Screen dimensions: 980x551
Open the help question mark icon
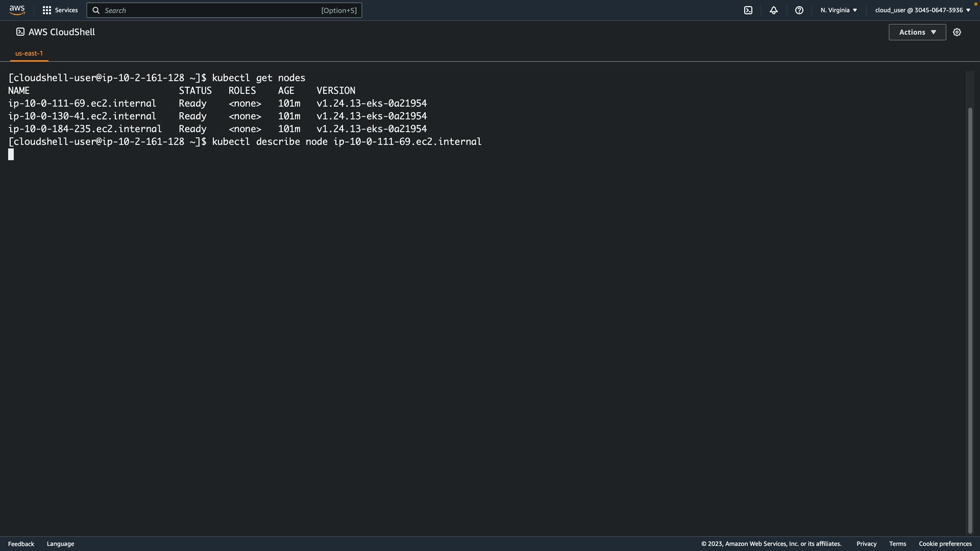click(799, 10)
